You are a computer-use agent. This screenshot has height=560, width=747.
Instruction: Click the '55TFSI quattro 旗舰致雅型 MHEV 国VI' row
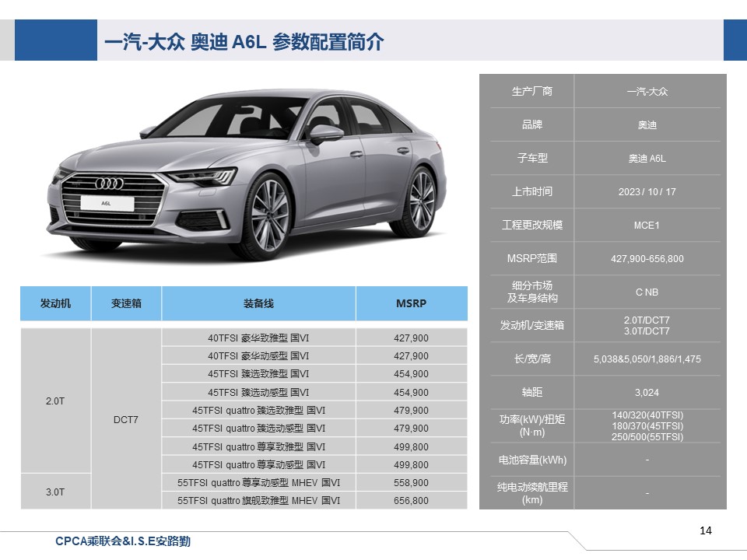click(258, 500)
